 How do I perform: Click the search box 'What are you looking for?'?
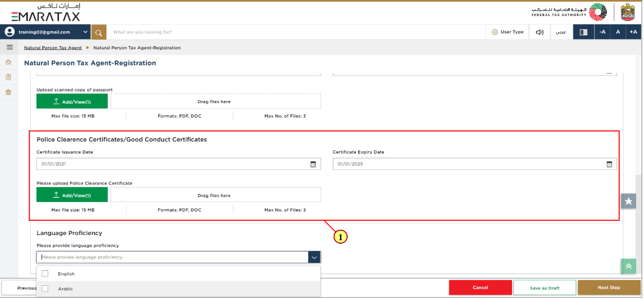[x=296, y=32]
